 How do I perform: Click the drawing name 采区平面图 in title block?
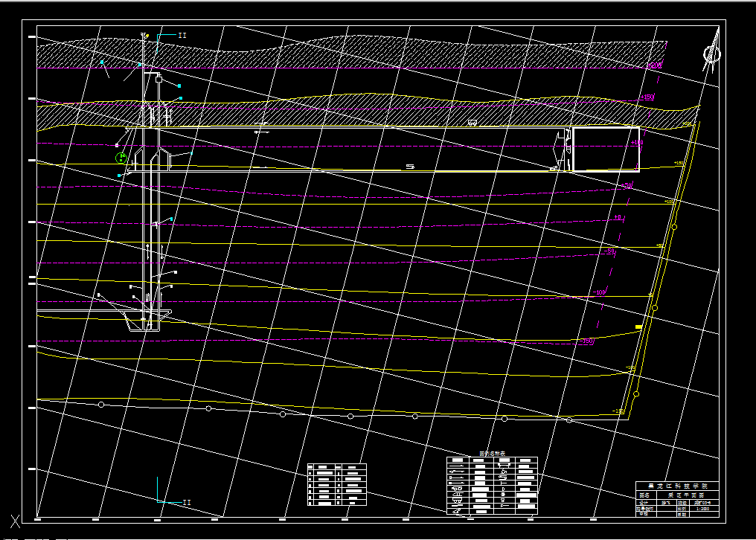685,495
